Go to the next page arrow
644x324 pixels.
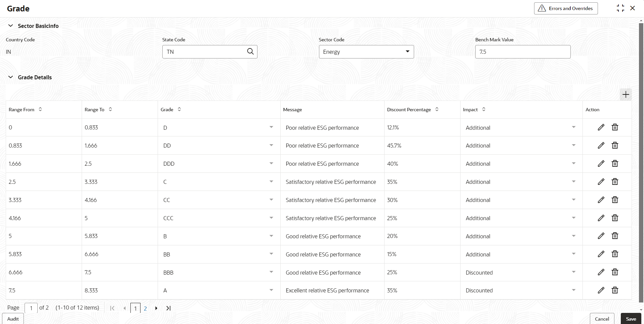point(156,308)
